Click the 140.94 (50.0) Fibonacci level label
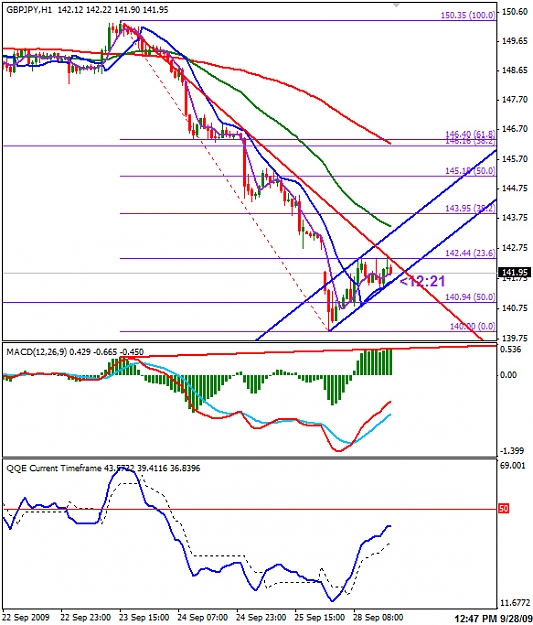533x625 pixels. click(470, 297)
